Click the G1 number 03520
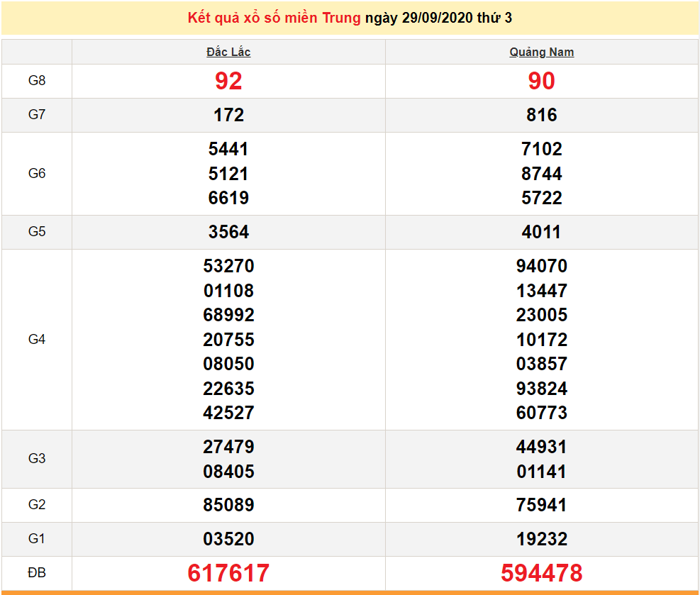The height and width of the screenshot is (595, 700). pyautogui.click(x=228, y=539)
